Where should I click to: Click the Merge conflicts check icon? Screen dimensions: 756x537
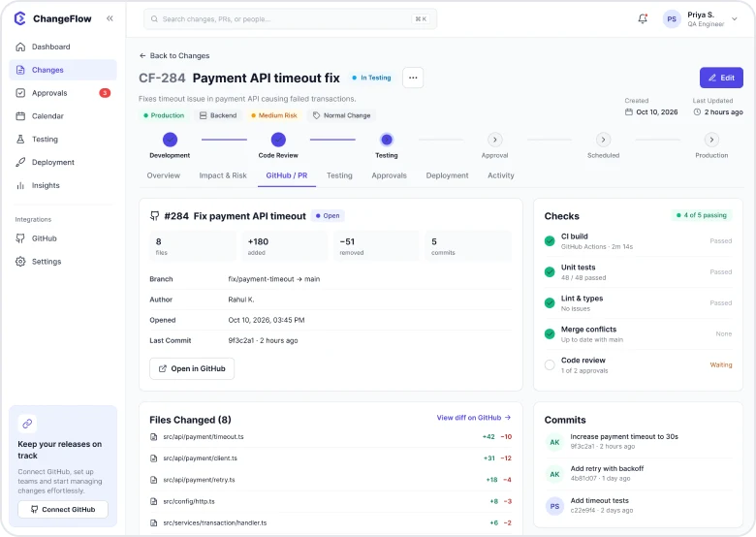(550, 333)
